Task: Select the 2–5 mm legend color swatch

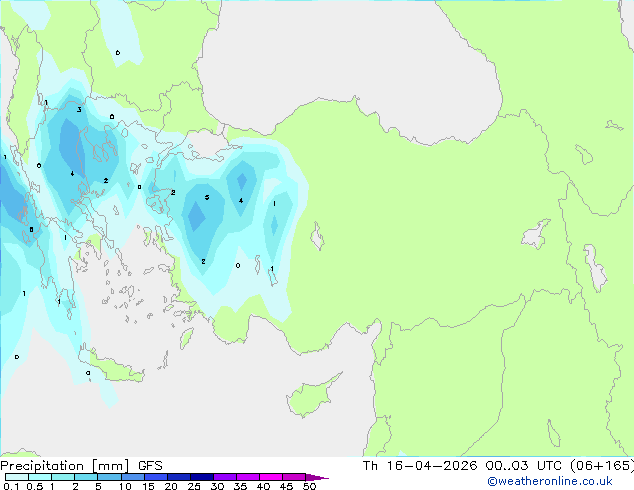Action: click(86, 477)
